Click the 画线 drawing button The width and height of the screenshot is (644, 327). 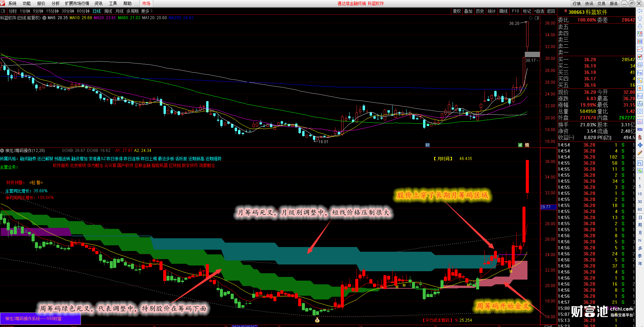point(503,11)
